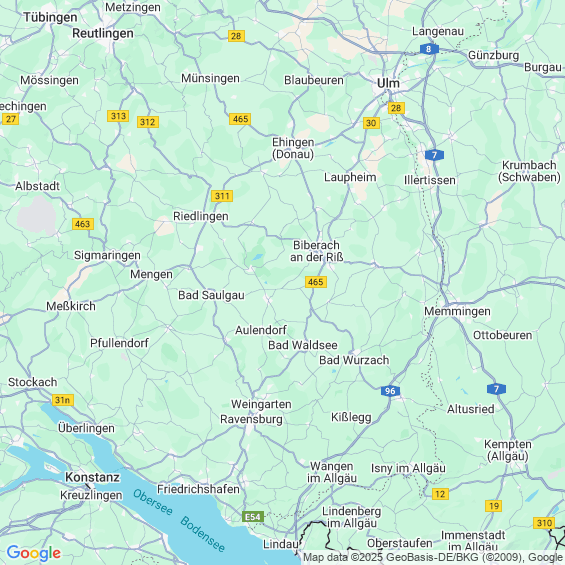
Task: Click the A96 highway shield near Kißlegg
Action: click(x=390, y=391)
